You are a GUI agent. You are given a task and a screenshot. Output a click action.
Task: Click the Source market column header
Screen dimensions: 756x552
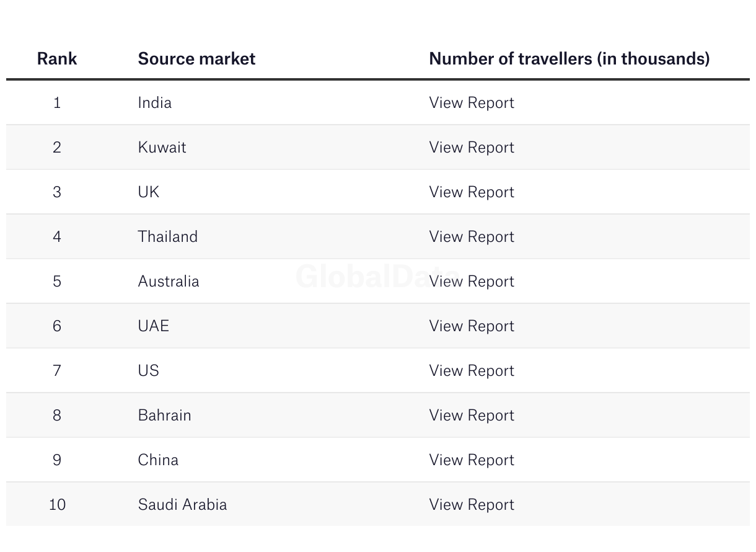click(196, 59)
